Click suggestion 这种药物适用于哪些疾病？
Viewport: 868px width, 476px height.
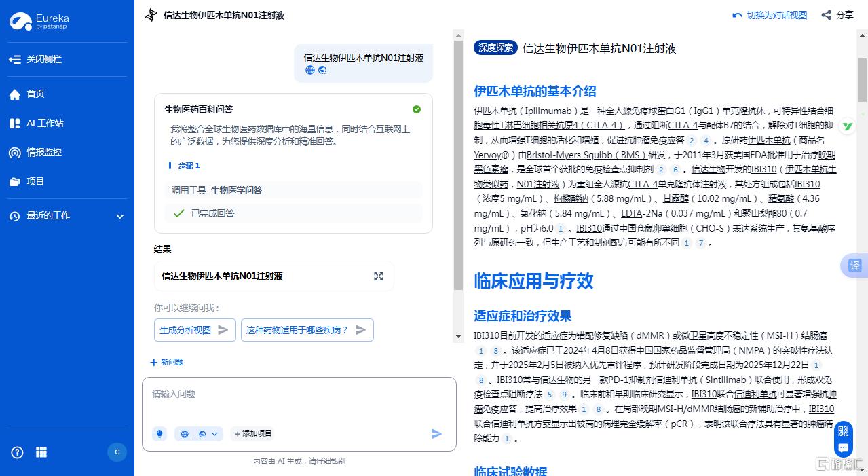point(307,330)
